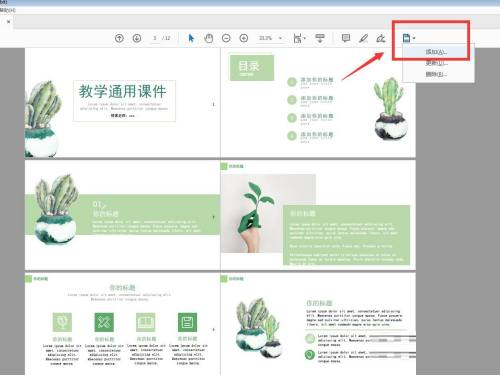Click the zoom percentage value field

tap(266, 38)
